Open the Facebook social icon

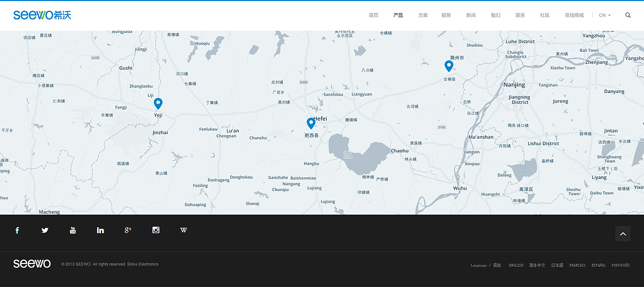point(17,230)
